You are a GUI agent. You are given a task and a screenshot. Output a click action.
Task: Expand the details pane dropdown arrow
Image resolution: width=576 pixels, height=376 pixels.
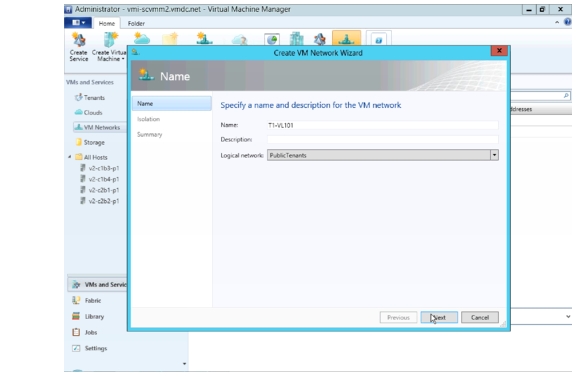(x=568, y=317)
